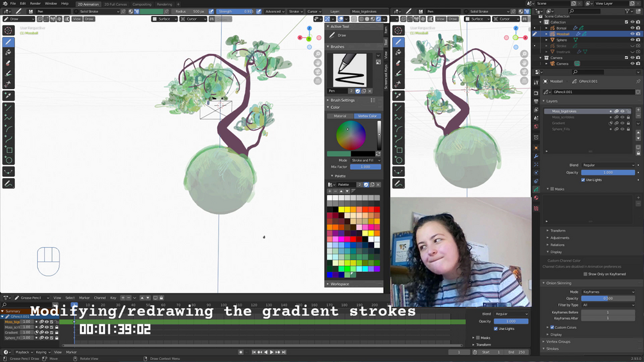This screenshot has height=362, width=644.
Task: Click the Vertex Color mode button
Action: (367, 116)
